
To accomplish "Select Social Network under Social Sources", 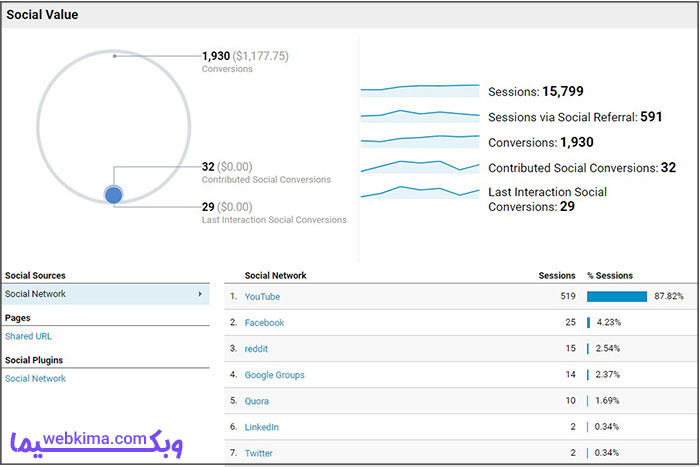I will coord(105,294).
